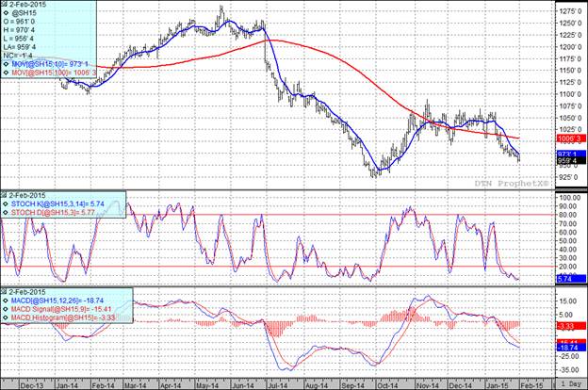The width and height of the screenshot is (588, 390).
Task: Click the 50.00 stochastic axis label
Action: pyautogui.click(x=568, y=241)
